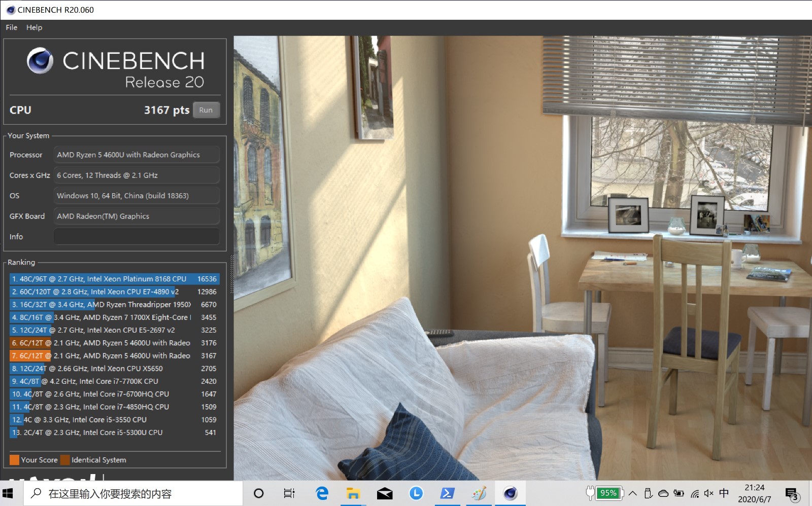Select ranking row Xeon CPU X5650
Viewport: 812px width, 506px height.
[115, 369]
